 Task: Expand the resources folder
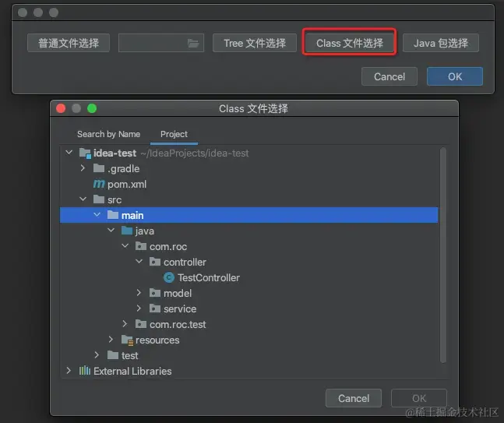coord(111,340)
